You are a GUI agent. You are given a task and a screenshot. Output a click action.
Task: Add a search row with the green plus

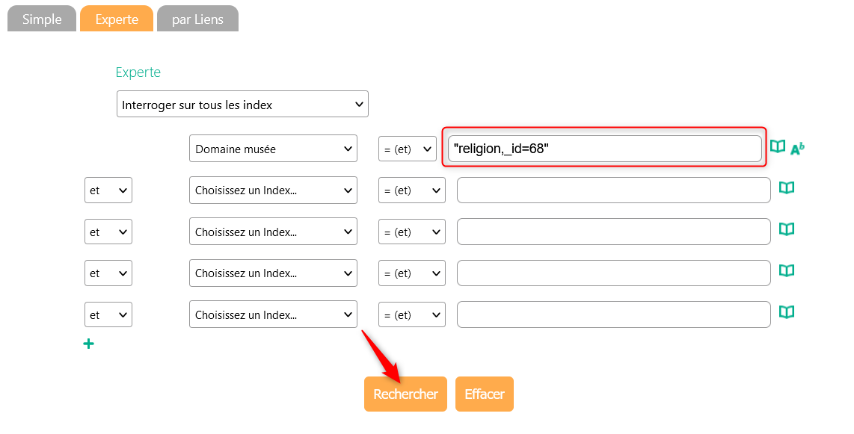(89, 344)
